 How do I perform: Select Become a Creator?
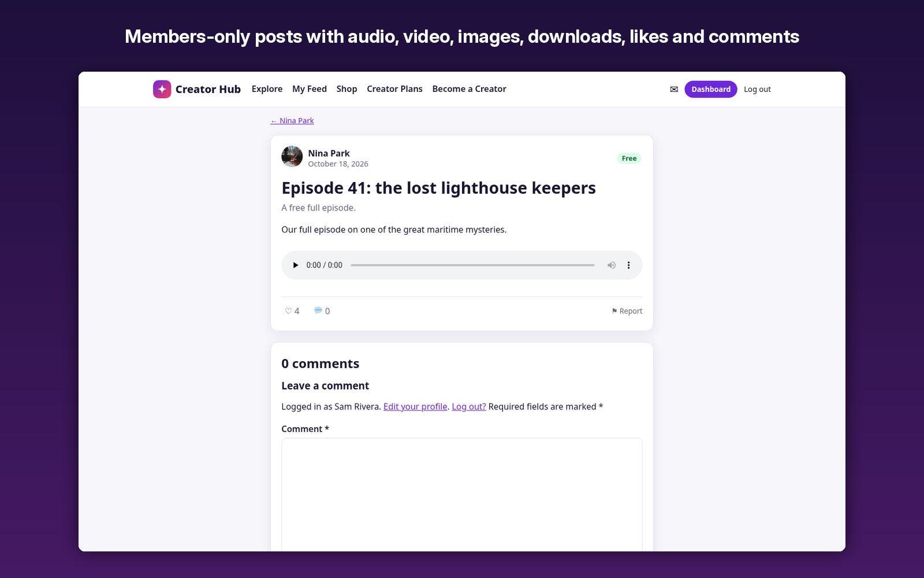tap(469, 89)
